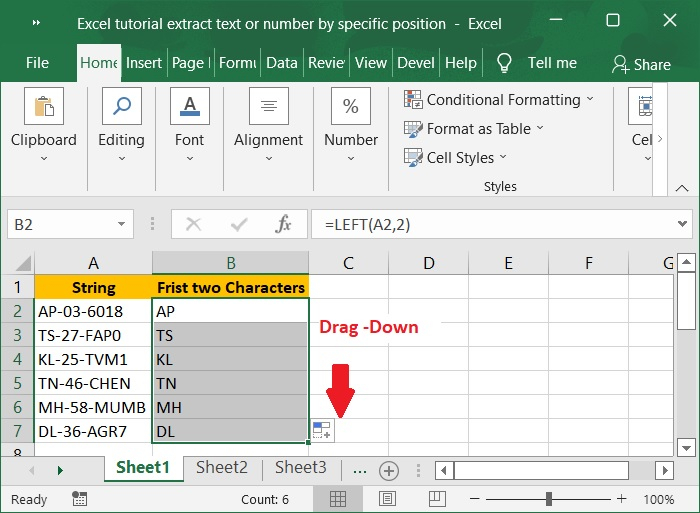Switch to the Sheet2 tab
Screen dimensions: 700x513
tap(222, 468)
